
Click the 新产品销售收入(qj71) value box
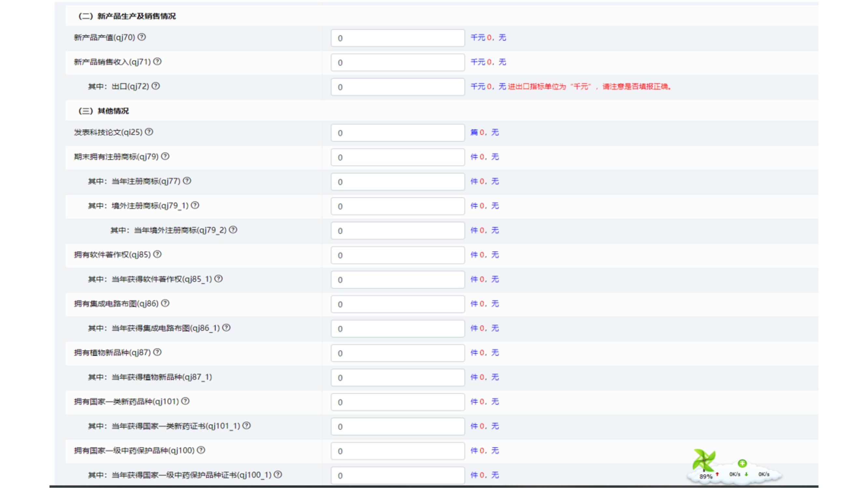coord(398,63)
